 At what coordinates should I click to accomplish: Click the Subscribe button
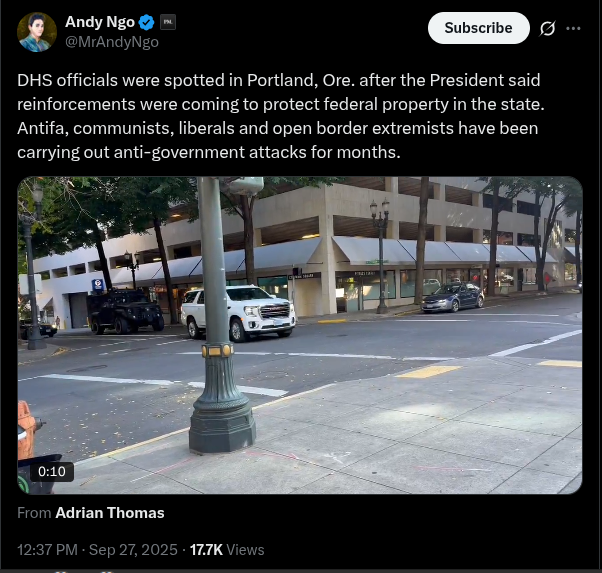pos(478,28)
